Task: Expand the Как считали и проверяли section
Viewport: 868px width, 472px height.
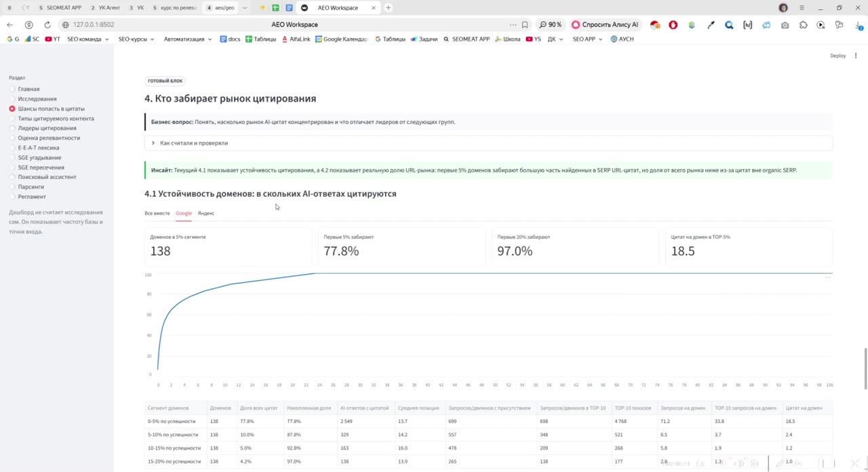Action: click(488, 143)
